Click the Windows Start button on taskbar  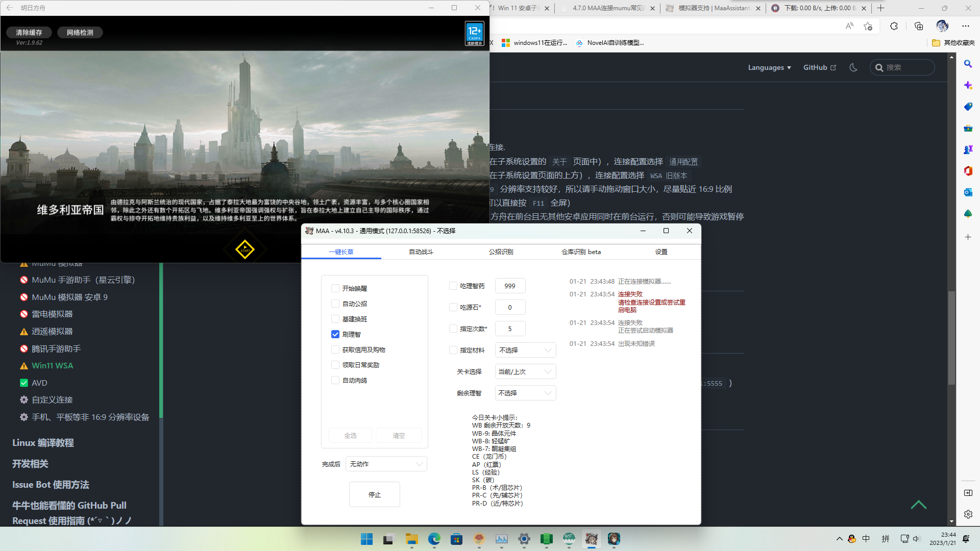coord(366,539)
